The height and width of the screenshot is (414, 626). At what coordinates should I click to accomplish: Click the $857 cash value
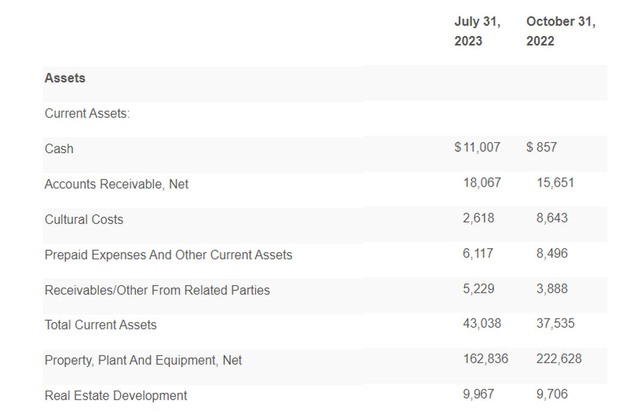pos(541,148)
